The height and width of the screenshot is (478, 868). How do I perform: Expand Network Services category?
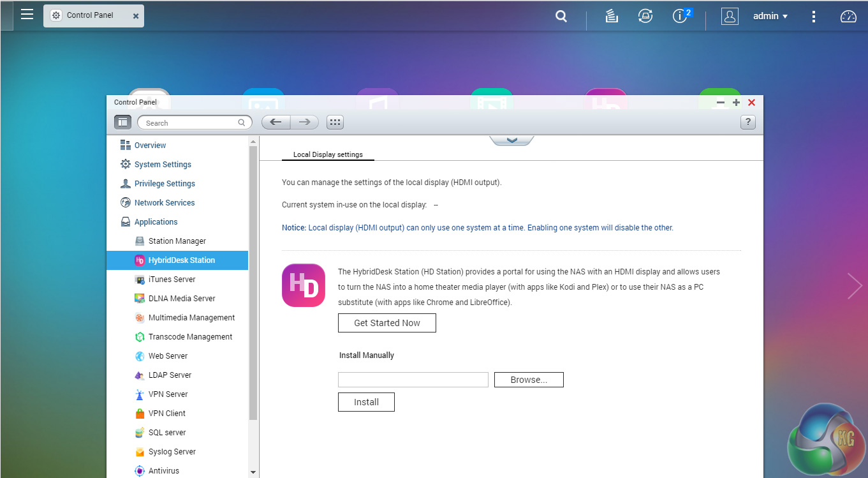(165, 203)
